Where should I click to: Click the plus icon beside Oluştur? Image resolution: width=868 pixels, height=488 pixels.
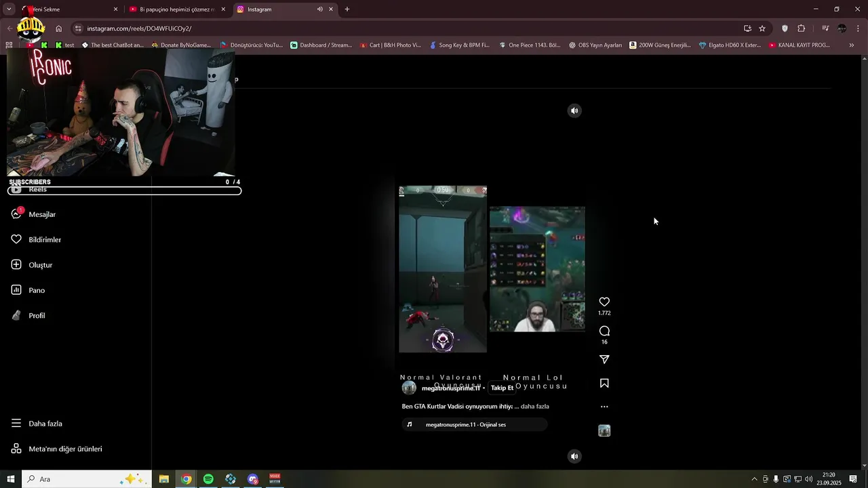point(16,265)
